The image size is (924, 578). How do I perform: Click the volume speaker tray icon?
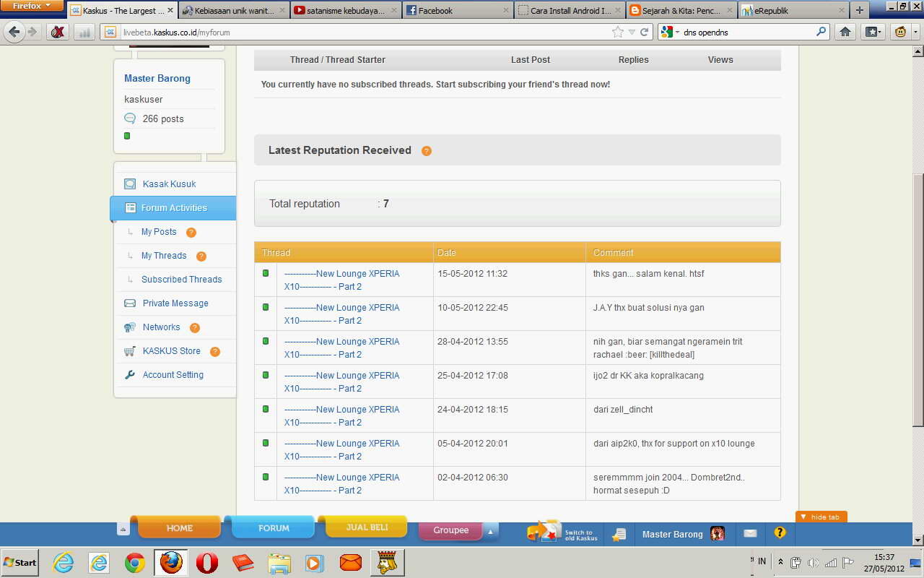tap(814, 562)
